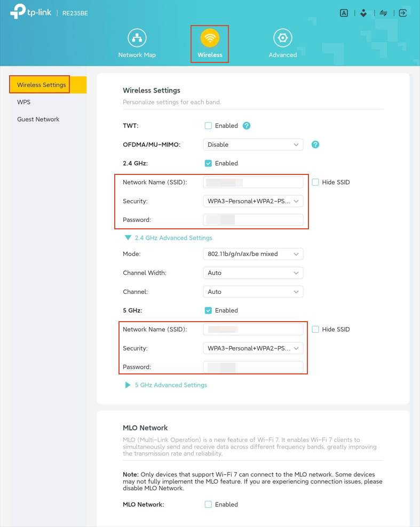
Task: Click the log out icon
Action: (403, 13)
